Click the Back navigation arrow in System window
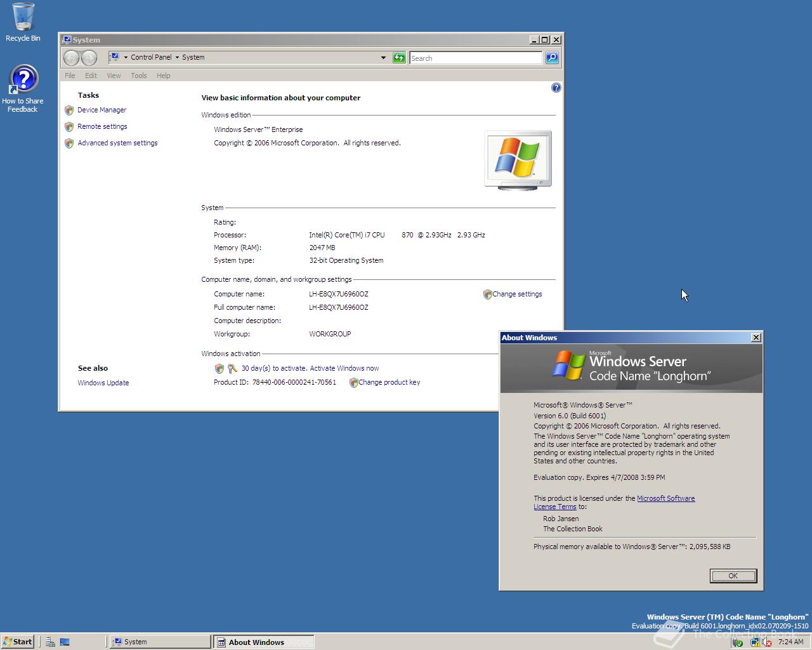 click(x=71, y=58)
